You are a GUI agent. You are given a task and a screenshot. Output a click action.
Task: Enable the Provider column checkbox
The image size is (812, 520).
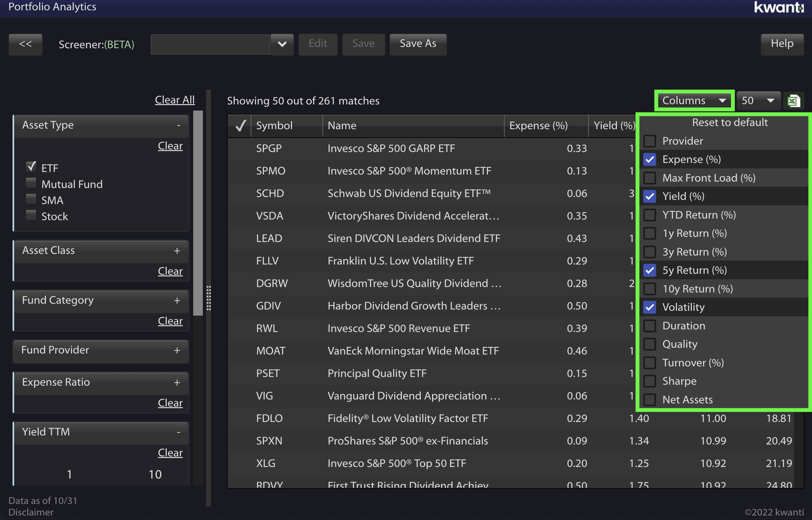650,141
